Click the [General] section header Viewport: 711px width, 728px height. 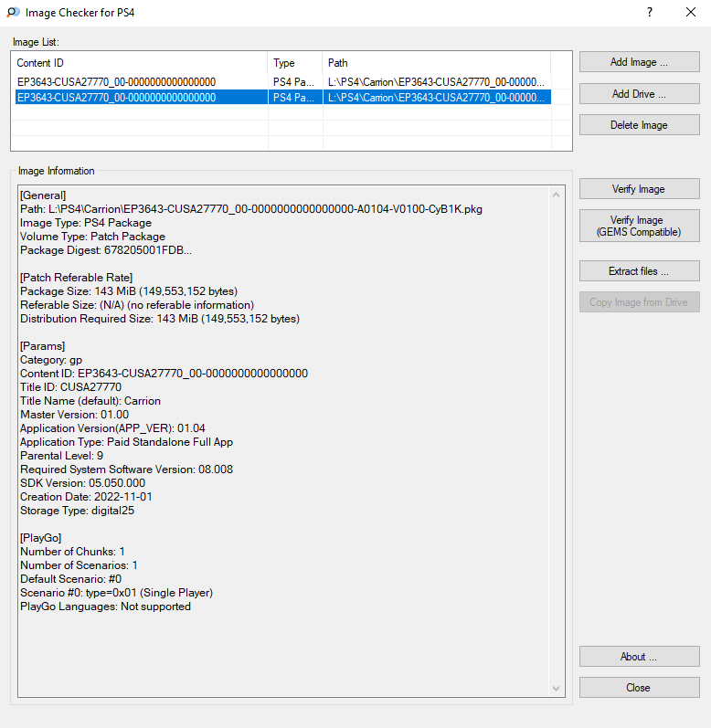click(43, 195)
